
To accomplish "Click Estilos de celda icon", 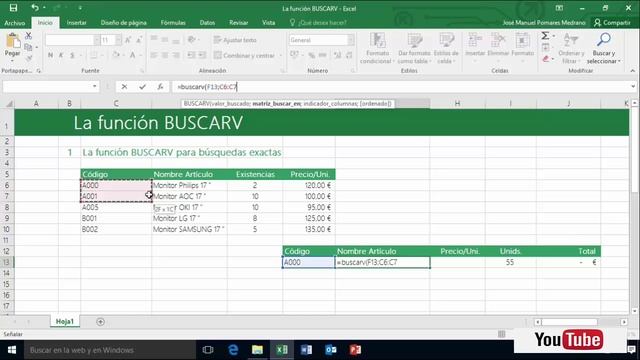I will pyautogui.click(x=447, y=41).
